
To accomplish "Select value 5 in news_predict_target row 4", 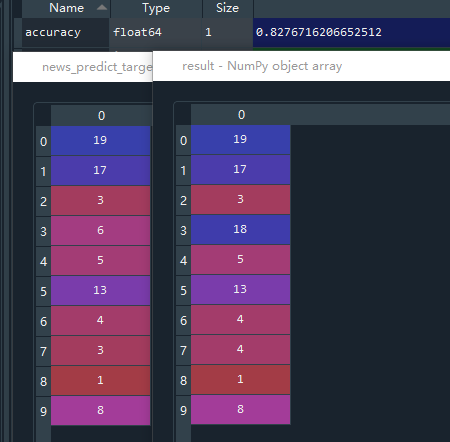I will (100, 260).
